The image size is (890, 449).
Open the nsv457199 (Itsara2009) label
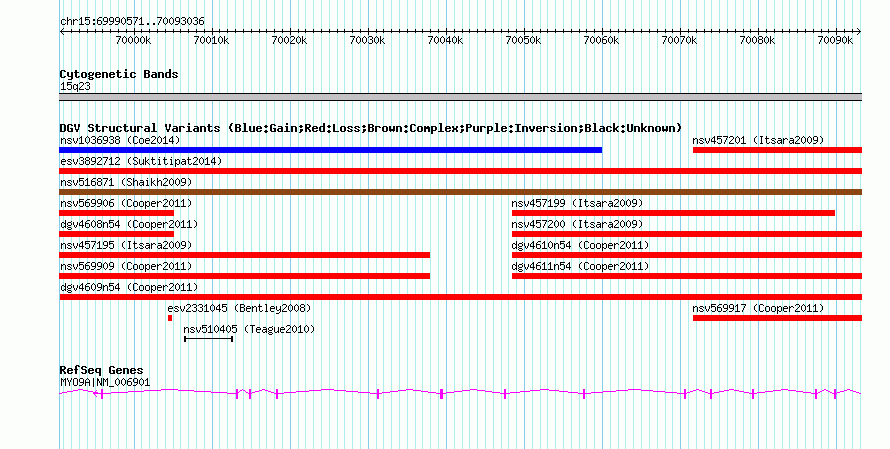click(577, 203)
